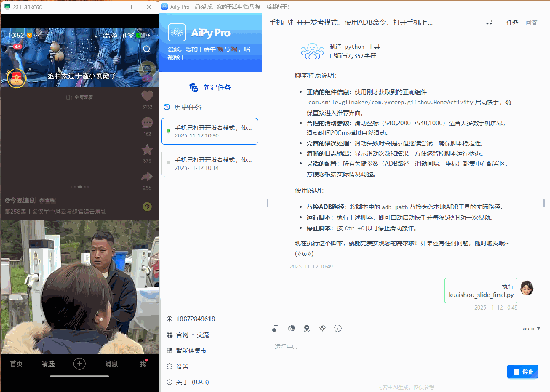Collapse the 历史任务 list

[x=186, y=107]
